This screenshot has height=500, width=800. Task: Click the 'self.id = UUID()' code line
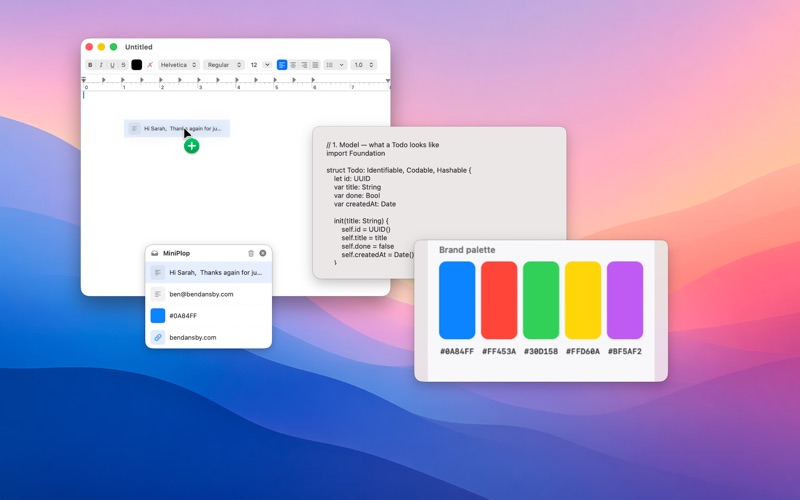(366, 230)
